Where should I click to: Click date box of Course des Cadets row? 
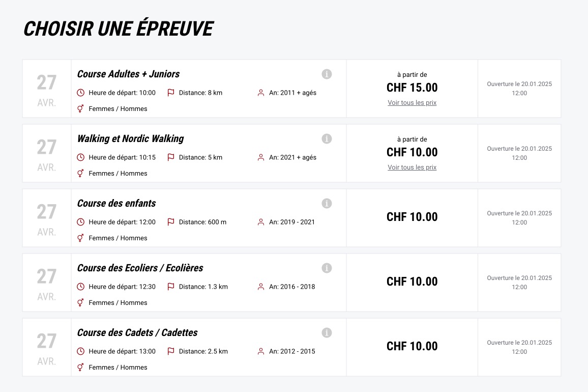pyautogui.click(x=47, y=347)
